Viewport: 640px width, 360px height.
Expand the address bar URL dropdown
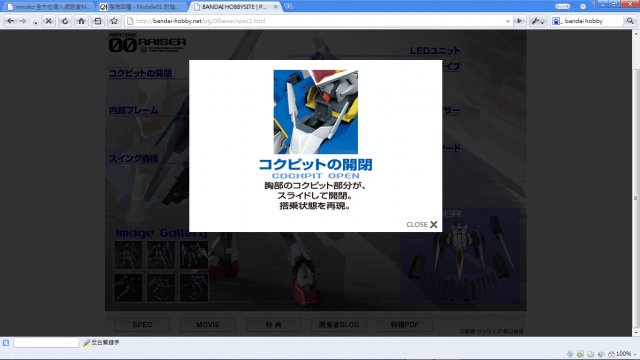pos(508,21)
